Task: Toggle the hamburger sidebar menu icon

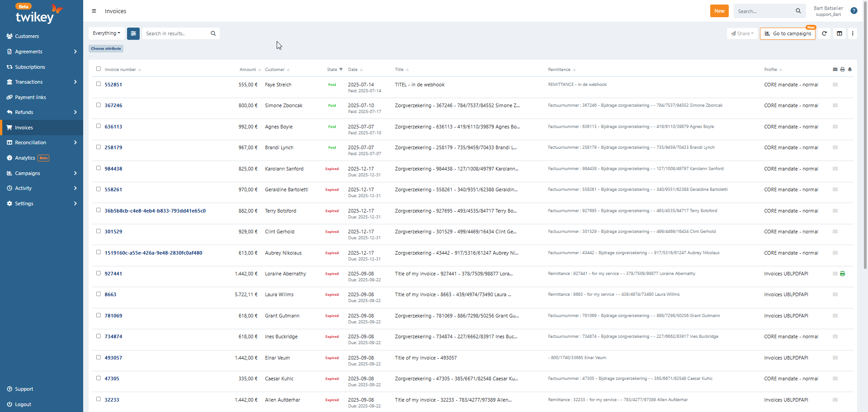Action: click(x=94, y=11)
